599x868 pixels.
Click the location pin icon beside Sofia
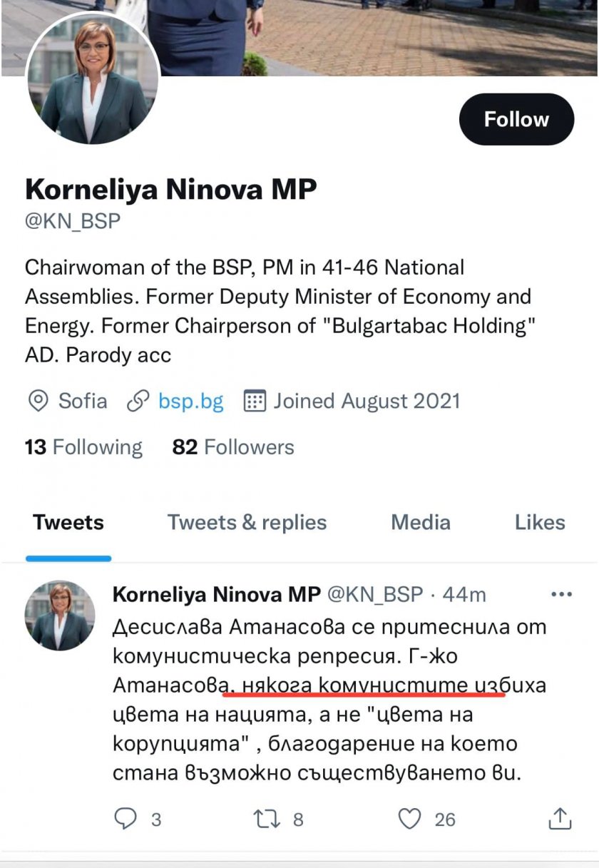coord(38,401)
